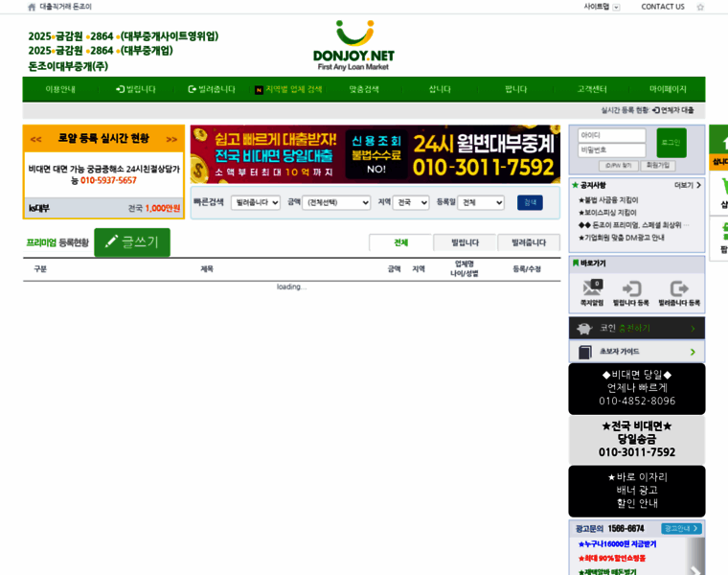The height and width of the screenshot is (575, 728).
Task: Expand the 금액 (전체선택) dropdown
Action: pos(336,202)
